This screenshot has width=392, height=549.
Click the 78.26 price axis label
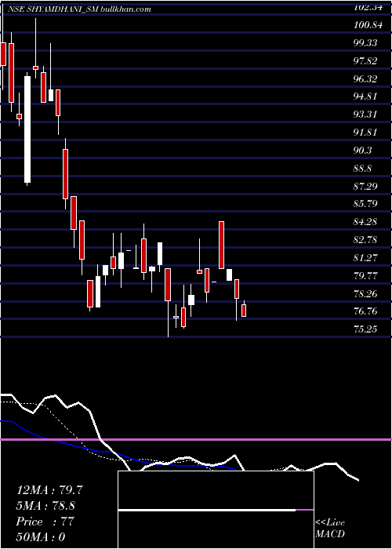[365, 293]
